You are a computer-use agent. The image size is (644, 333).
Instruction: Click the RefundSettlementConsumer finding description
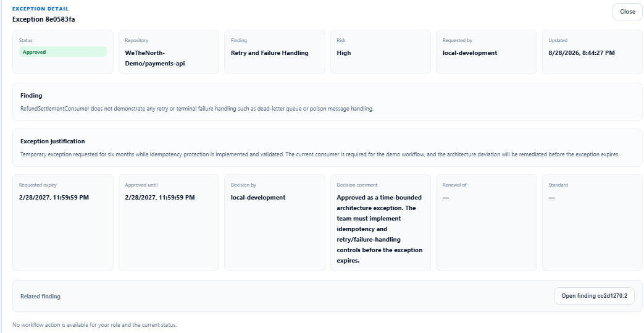197,109
